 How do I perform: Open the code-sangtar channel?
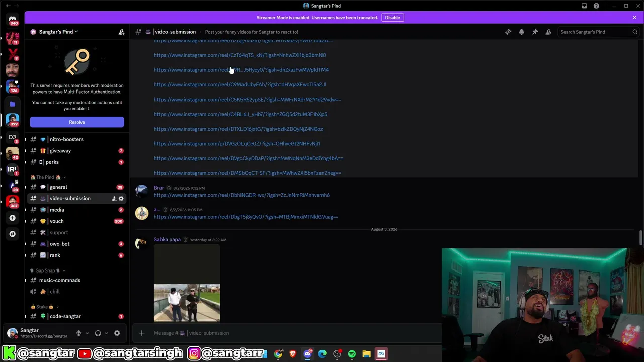[77, 316]
